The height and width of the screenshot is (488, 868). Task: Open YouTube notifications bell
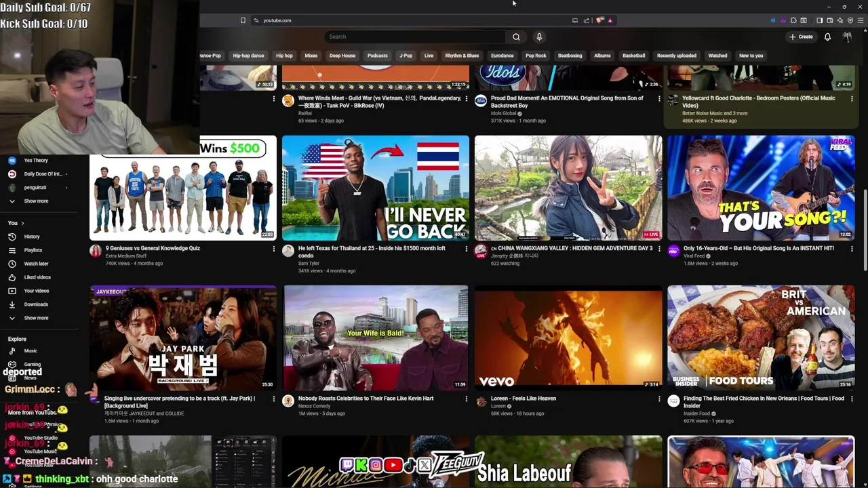pyautogui.click(x=827, y=37)
